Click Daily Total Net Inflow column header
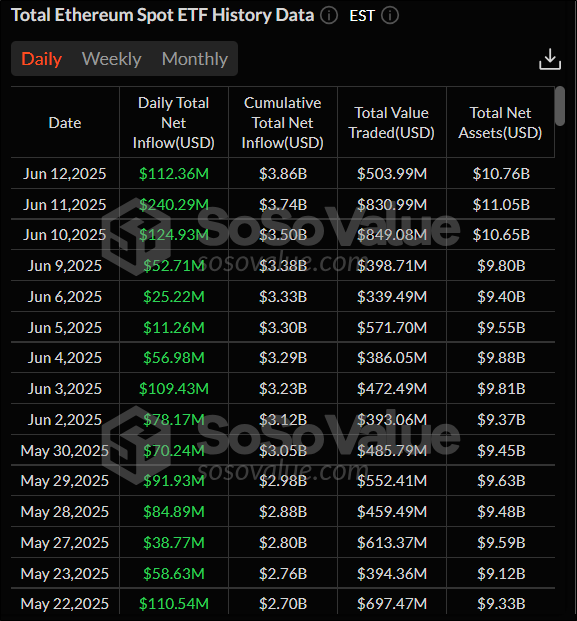This screenshot has width=577, height=621. pyautogui.click(x=174, y=123)
